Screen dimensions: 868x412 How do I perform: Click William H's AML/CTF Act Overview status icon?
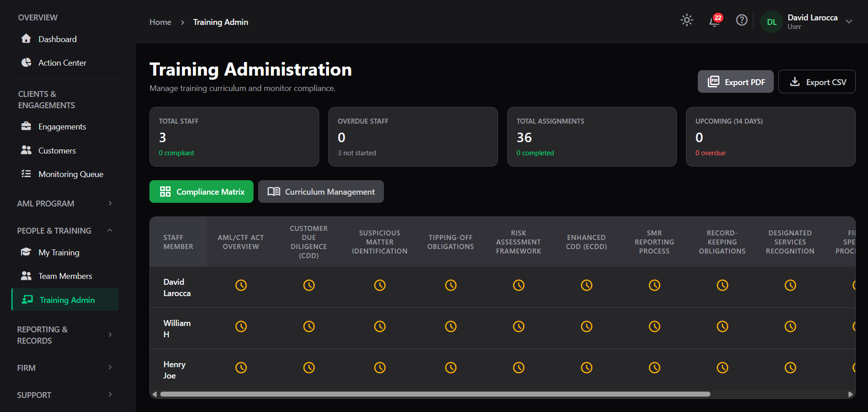click(x=241, y=326)
